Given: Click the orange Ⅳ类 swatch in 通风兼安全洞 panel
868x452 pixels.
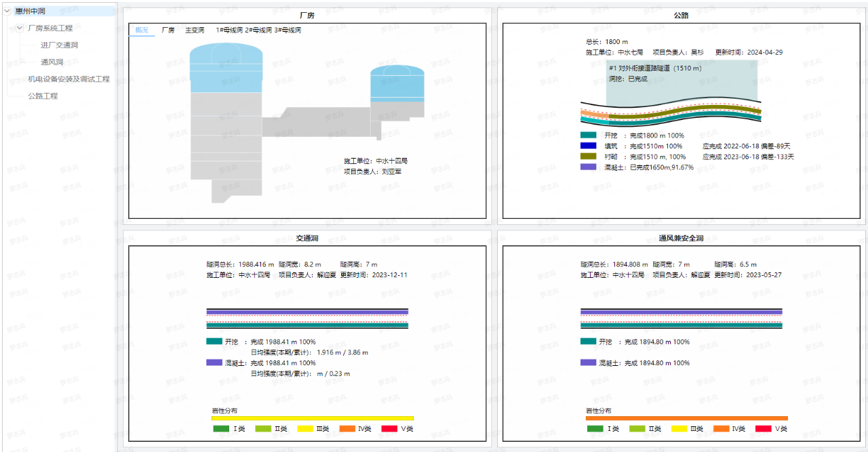Looking at the screenshot, I should tap(722, 428).
